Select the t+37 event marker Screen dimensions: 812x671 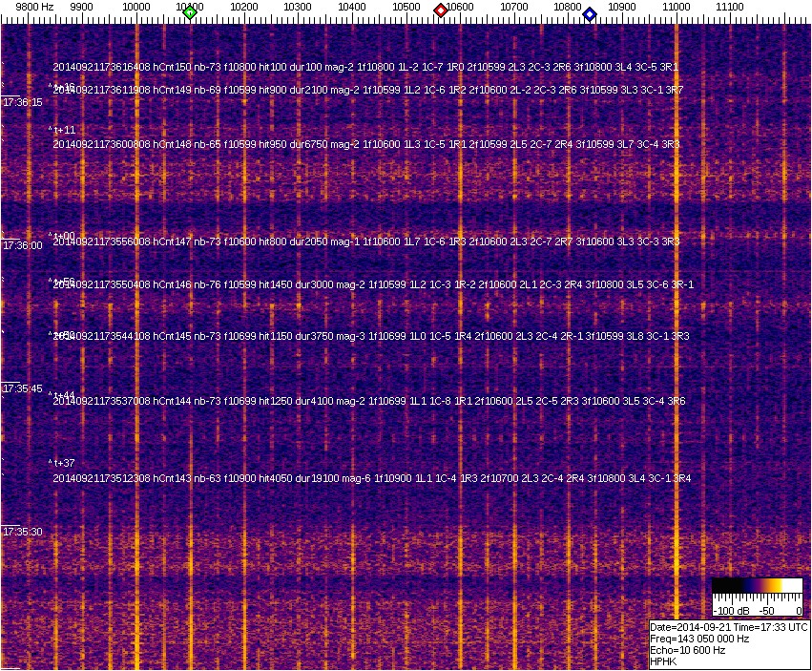(63, 463)
